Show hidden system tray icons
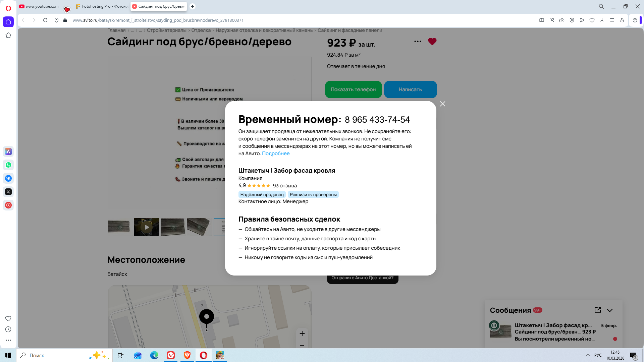 588,355
